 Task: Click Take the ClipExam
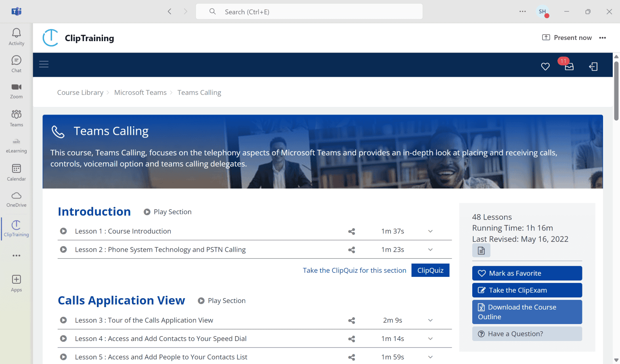pyautogui.click(x=527, y=290)
